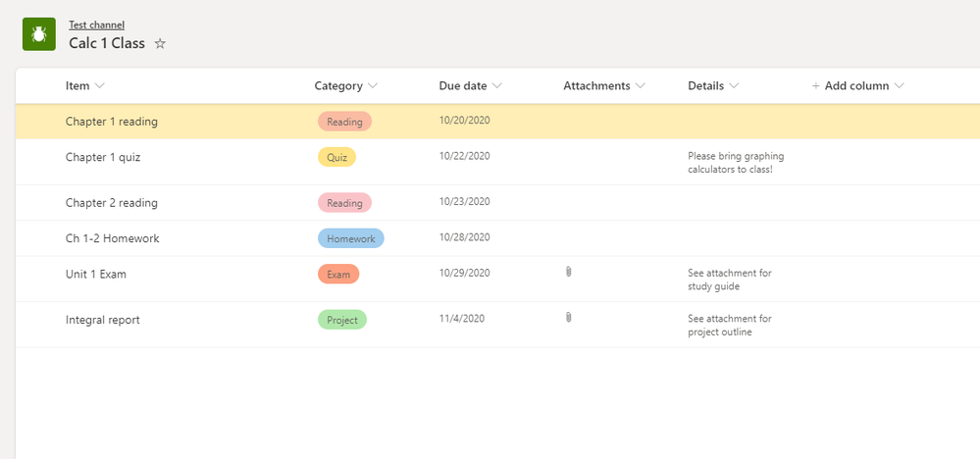Click the 10/23/2020 due date cell
This screenshot has width=980, height=459.
(464, 201)
